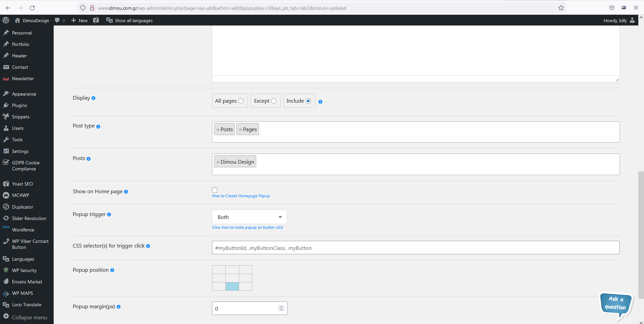Remove Dimou Design from Posts field
Screen dimensions: 644x324
[218, 162]
